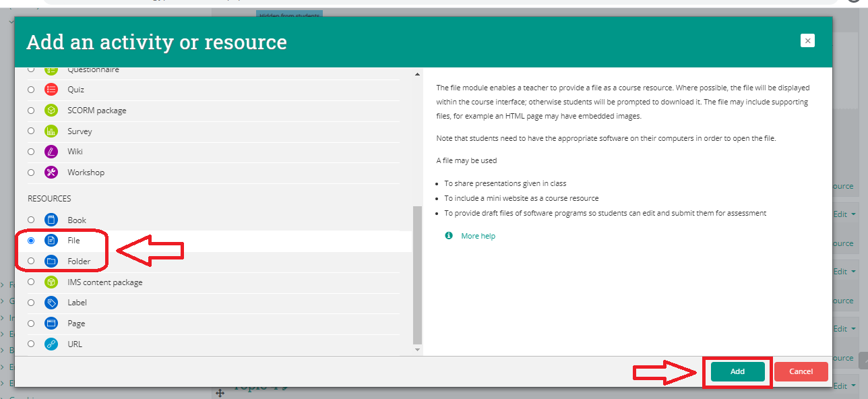Click "To share presentations given in class" bullet
The height and width of the screenshot is (399, 868).
coord(505,183)
